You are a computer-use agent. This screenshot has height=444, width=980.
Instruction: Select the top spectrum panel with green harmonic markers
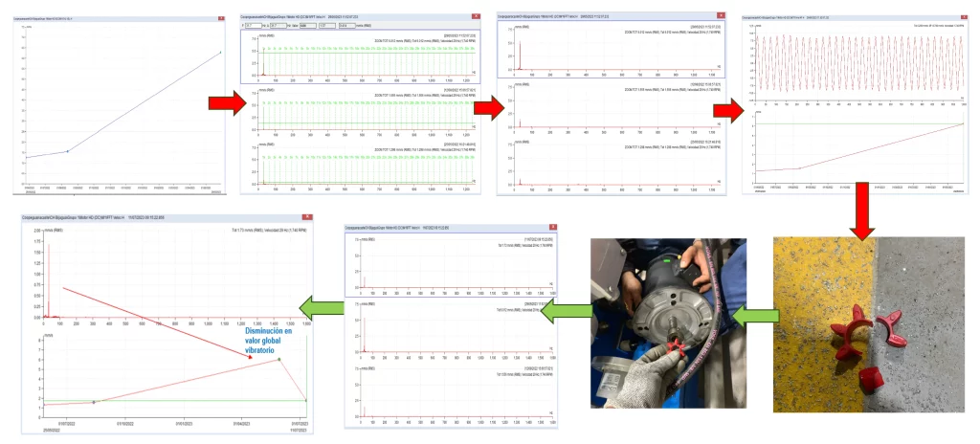(x=362, y=55)
